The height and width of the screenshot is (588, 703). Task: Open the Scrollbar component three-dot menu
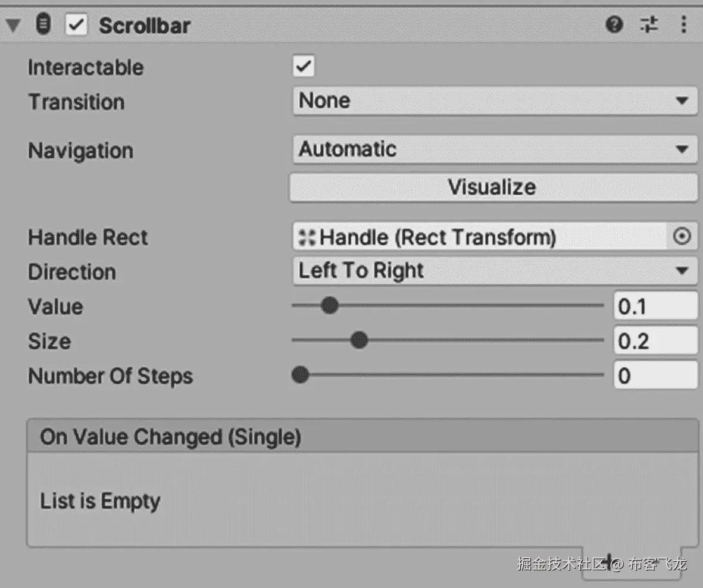683,25
